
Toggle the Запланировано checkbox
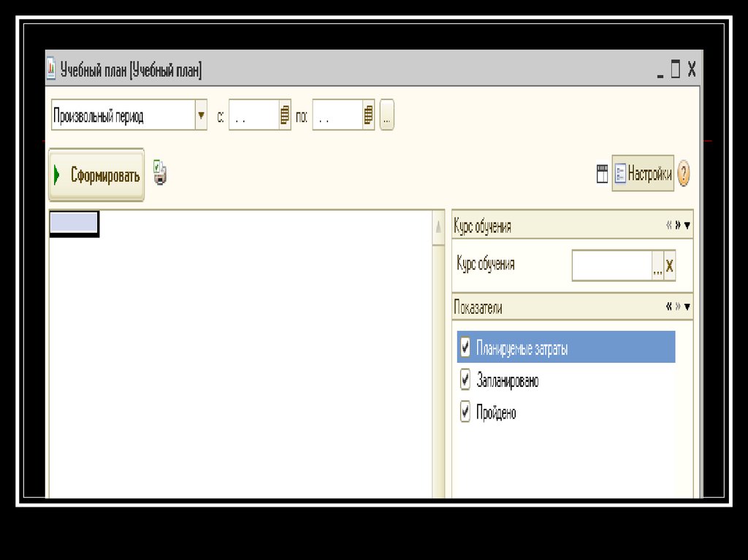(x=465, y=380)
